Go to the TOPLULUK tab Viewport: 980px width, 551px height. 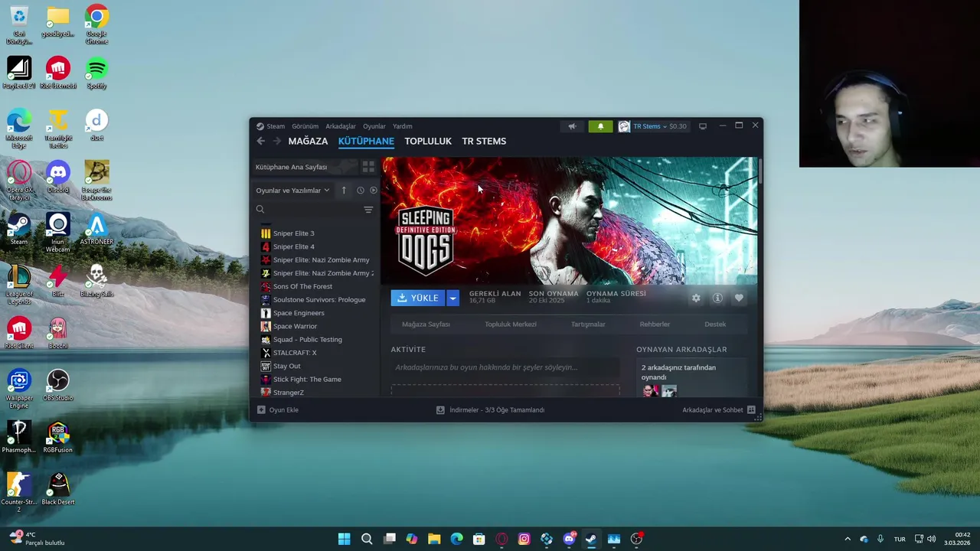[428, 141]
